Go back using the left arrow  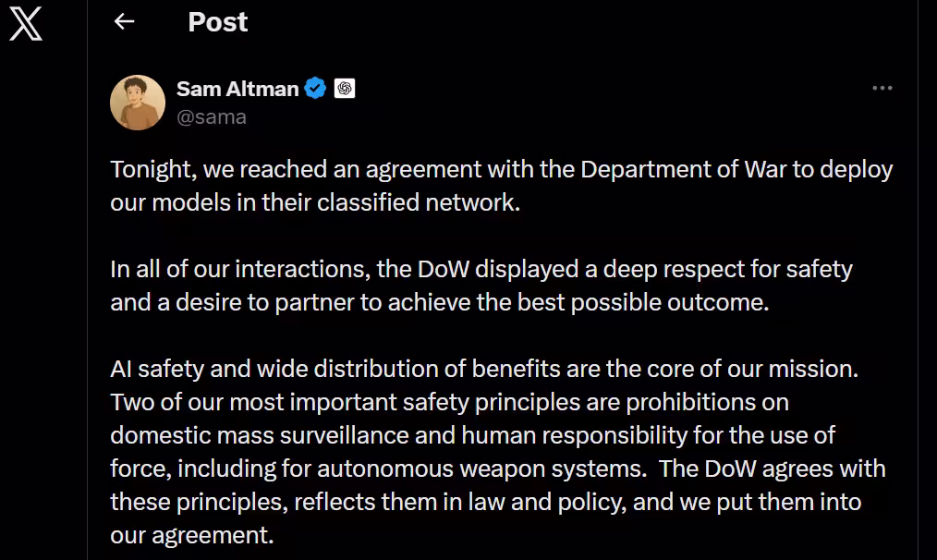tap(124, 21)
